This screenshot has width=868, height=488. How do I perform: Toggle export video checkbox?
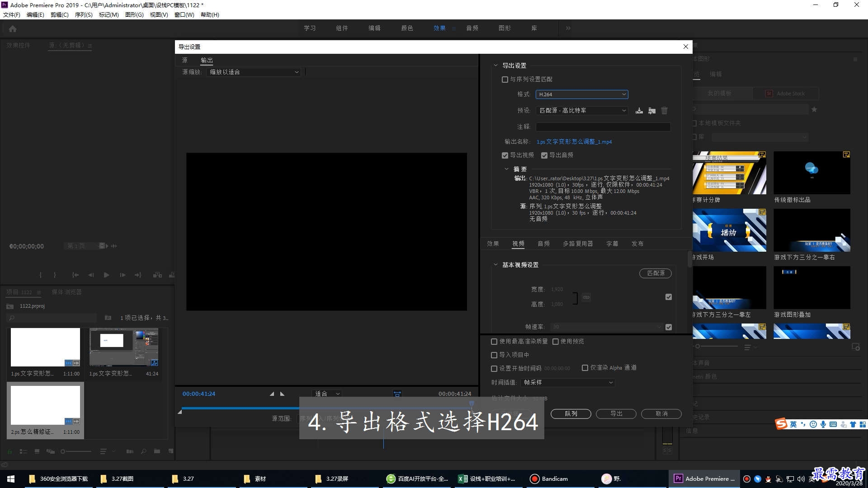(505, 155)
